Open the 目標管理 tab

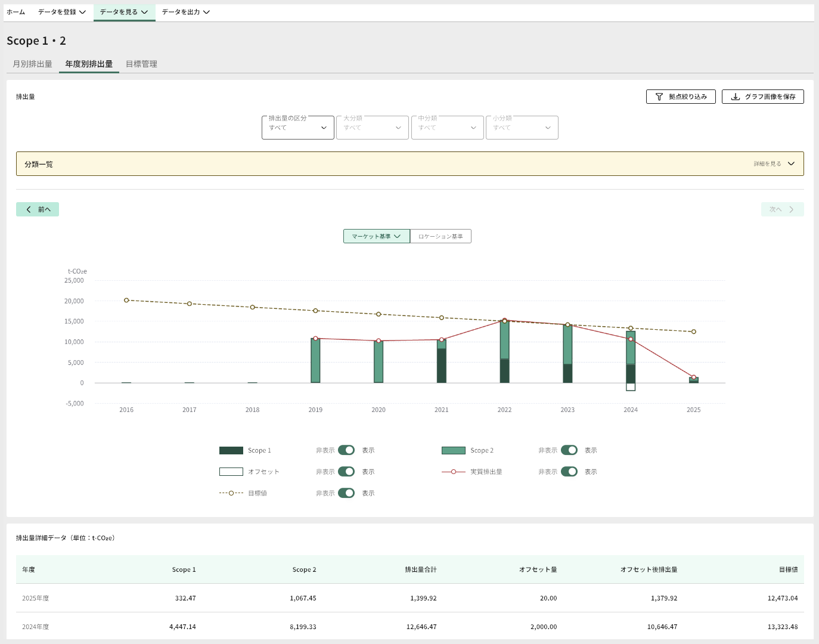tap(141, 64)
